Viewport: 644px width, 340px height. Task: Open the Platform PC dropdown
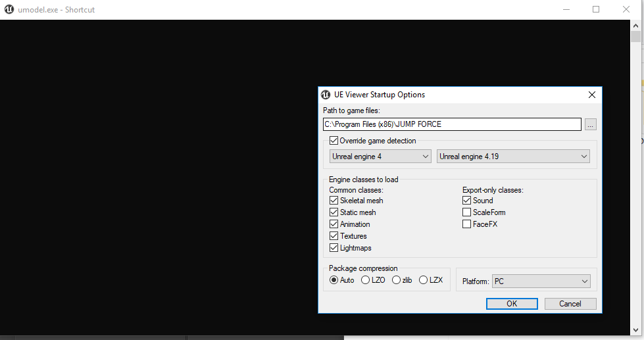(541, 281)
